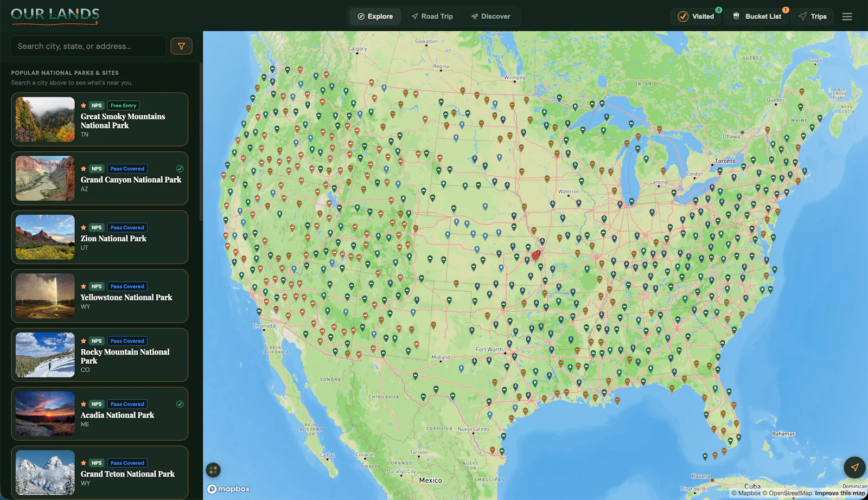Open the OpenStreetMap attribution link
Image resolution: width=868 pixels, height=500 pixels.
[x=787, y=493]
